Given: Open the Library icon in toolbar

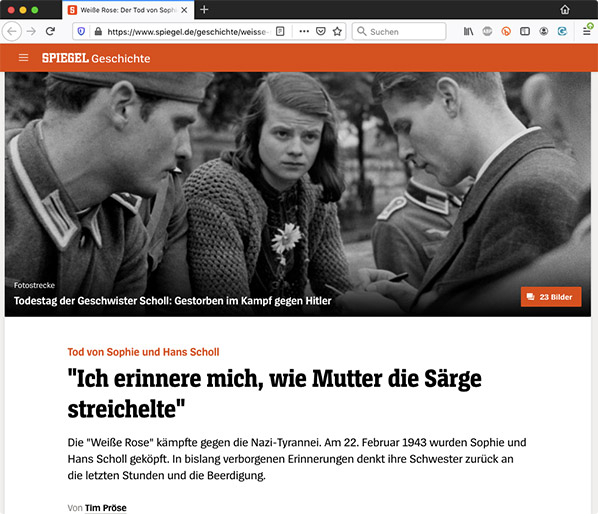Looking at the screenshot, I should [468, 31].
